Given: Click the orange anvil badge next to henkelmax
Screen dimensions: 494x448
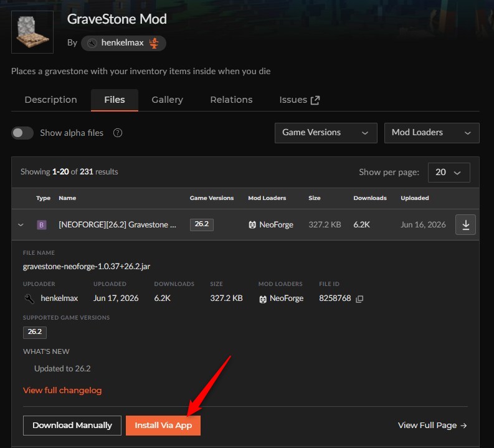Looking at the screenshot, I should [154, 43].
